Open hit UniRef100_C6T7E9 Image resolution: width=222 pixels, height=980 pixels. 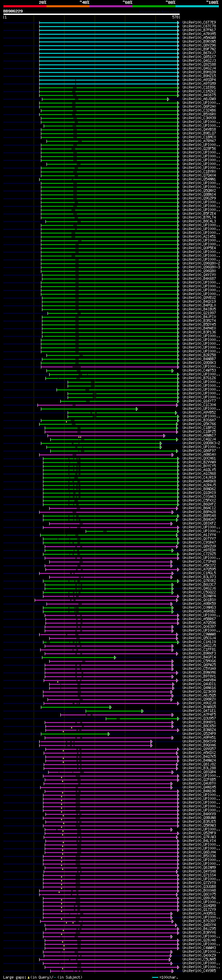point(199,23)
